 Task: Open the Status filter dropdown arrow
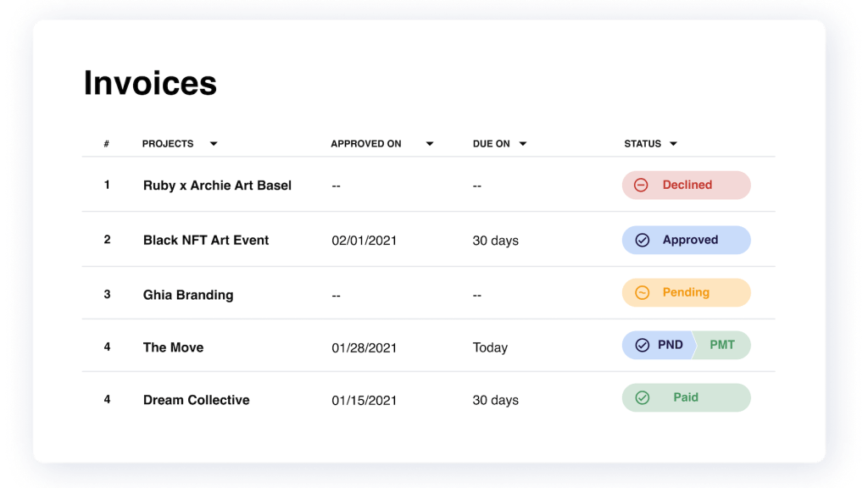tap(673, 144)
